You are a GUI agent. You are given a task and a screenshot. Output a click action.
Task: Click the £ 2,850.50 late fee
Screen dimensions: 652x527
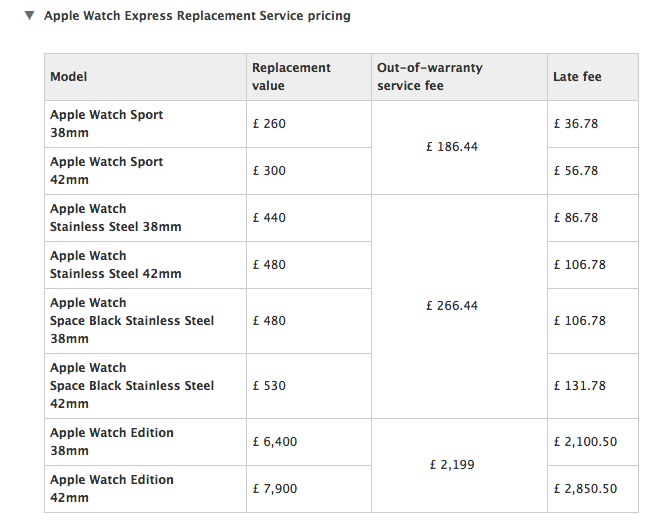(x=585, y=489)
